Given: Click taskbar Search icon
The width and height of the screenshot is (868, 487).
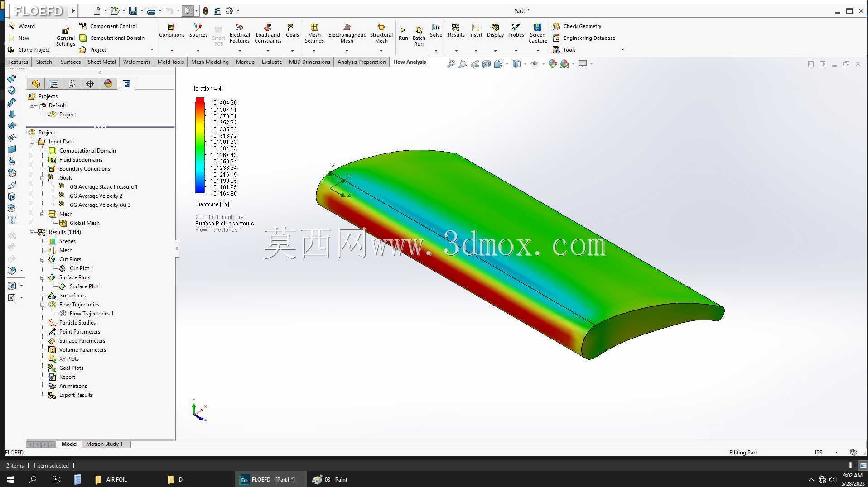Looking at the screenshot, I should tap(33, 480).
